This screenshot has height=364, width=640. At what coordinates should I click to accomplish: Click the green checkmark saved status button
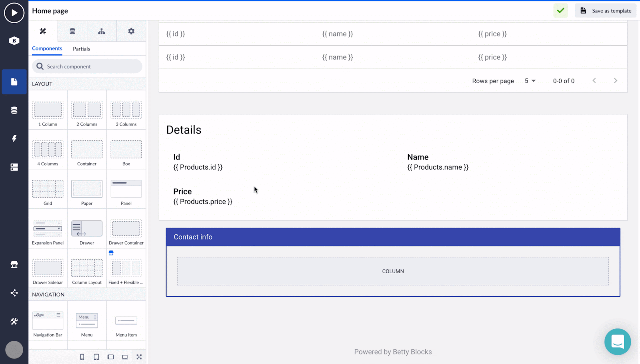coord(560,11)
